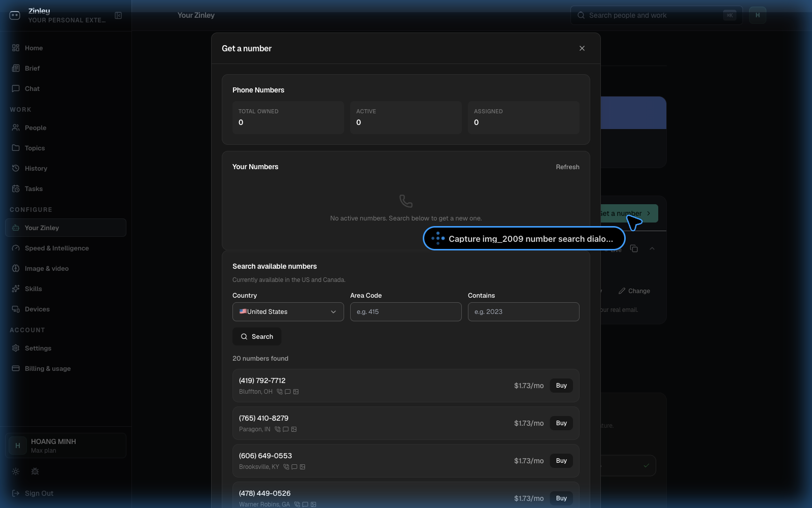Image resolution: width=812 pixels, height=508 pixels.
Task: Buy number (419) 792-7712
Action: [x=561, y=386]
